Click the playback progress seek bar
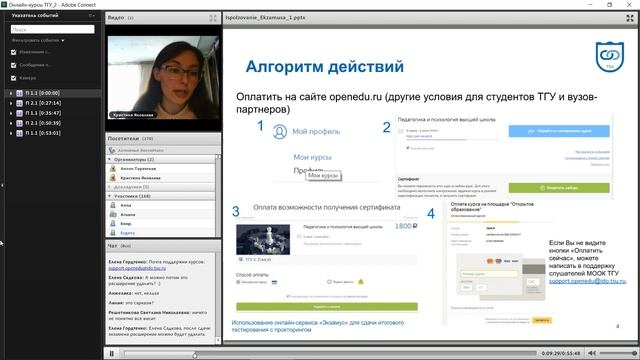 330,353
